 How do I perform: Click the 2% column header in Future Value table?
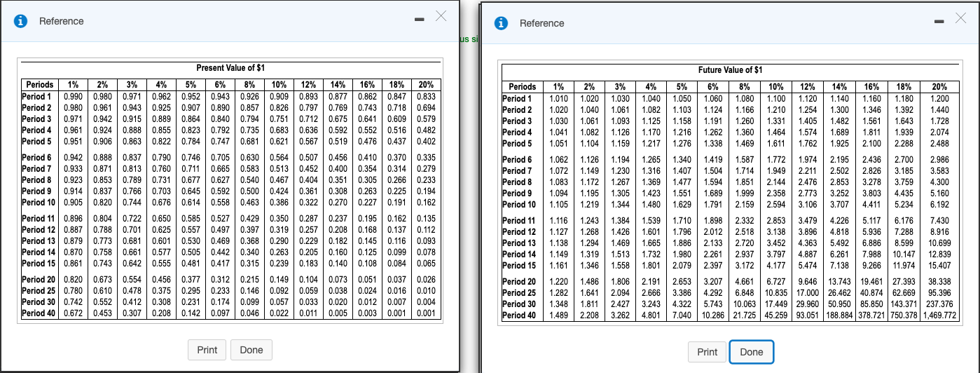(590, 87)
